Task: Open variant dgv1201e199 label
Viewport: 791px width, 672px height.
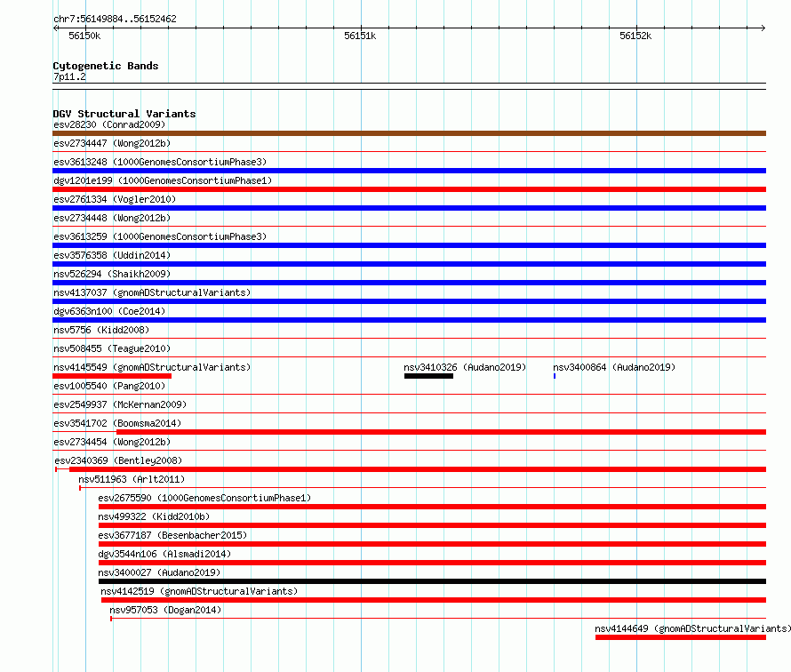Action: (x=163, y=180)
